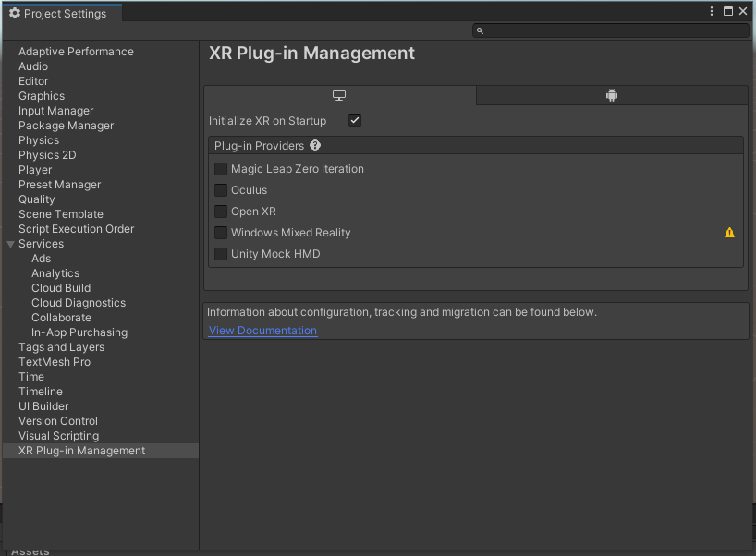Select TextMesh Pro settings
Screen dimensions: 756x556
tap(55, 362)
